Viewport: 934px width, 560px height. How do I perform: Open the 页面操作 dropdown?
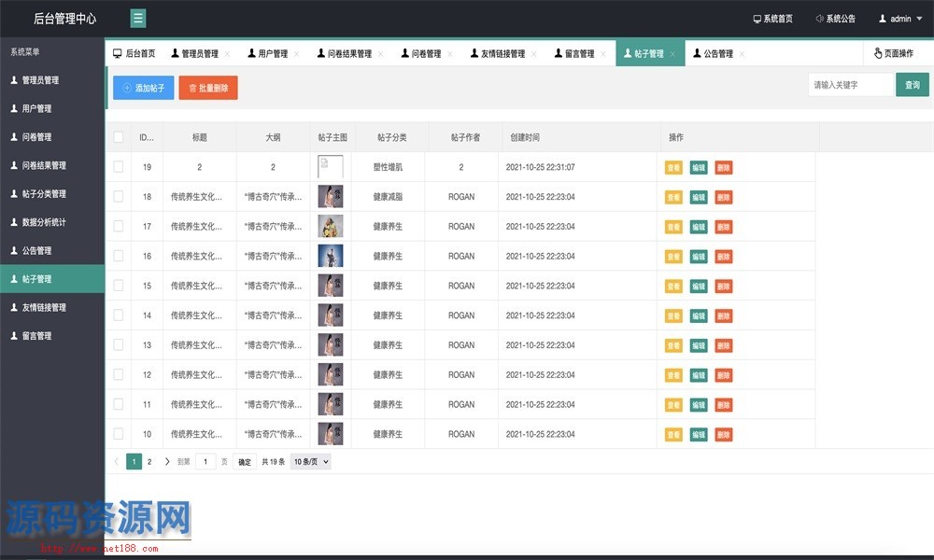pyautogui.click(x=894, y=53)
